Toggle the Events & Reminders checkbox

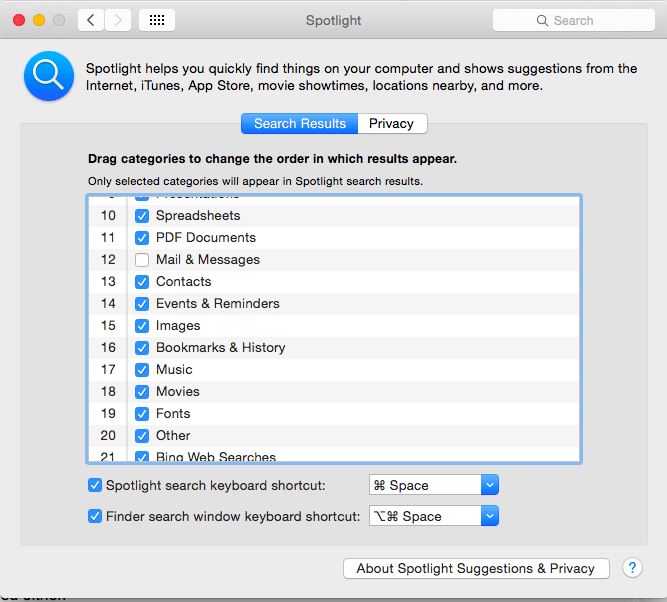tap(142, 304)
